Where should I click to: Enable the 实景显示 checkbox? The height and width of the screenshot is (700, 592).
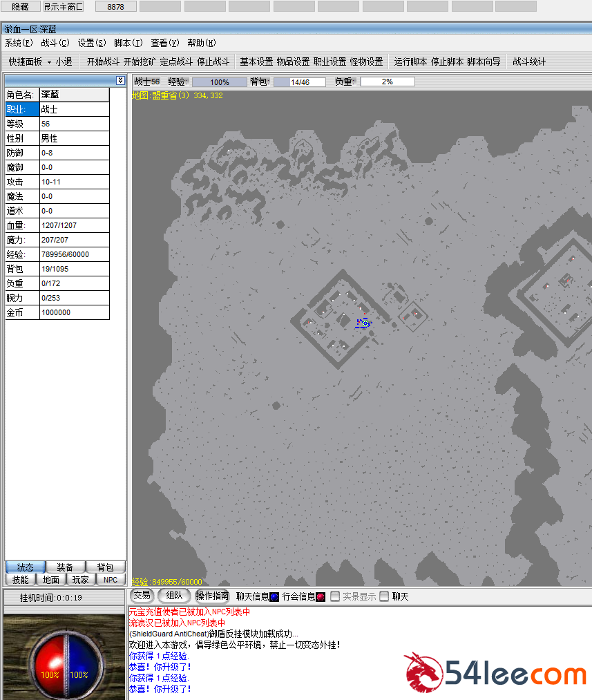tap(335, 596)
